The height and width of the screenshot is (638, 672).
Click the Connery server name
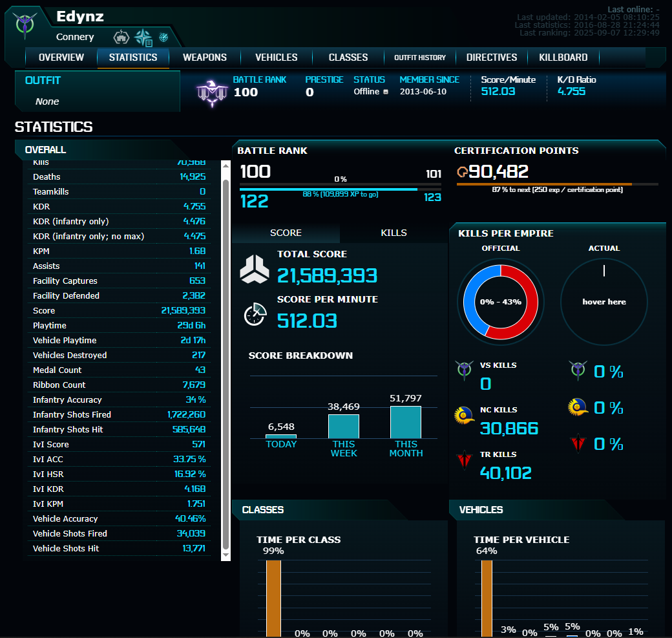[75, 37]
